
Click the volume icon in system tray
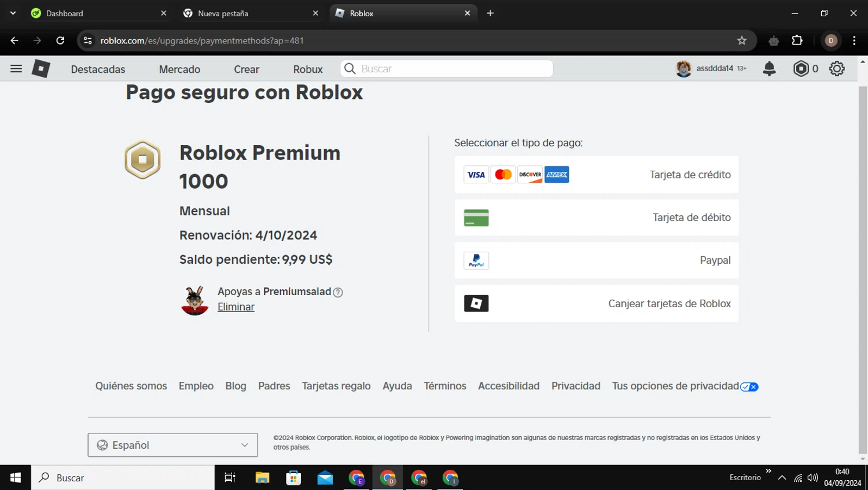tap(812, 478)
